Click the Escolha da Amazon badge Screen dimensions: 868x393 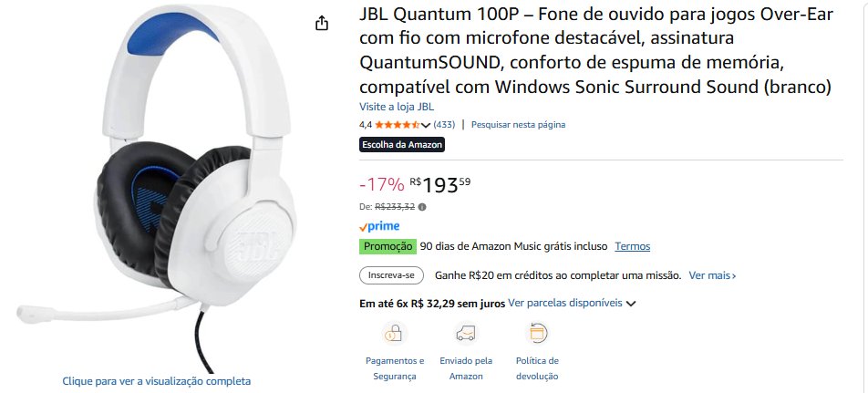402,144
